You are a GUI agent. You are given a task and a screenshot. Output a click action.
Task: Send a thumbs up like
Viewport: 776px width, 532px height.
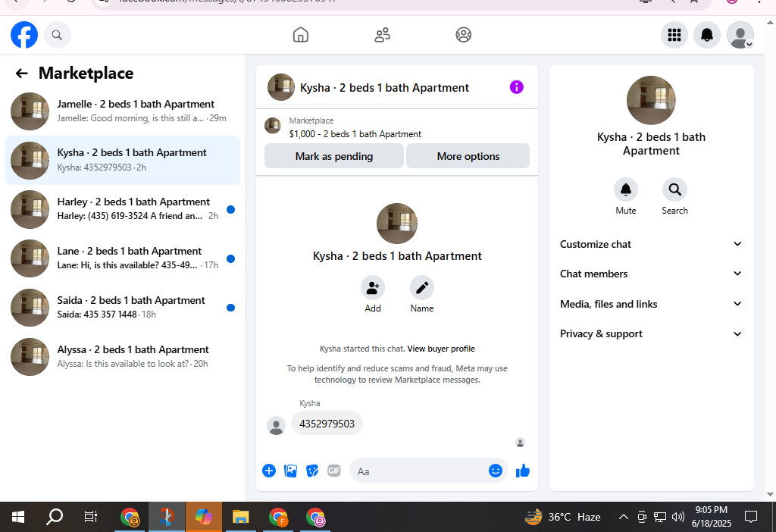523,471
